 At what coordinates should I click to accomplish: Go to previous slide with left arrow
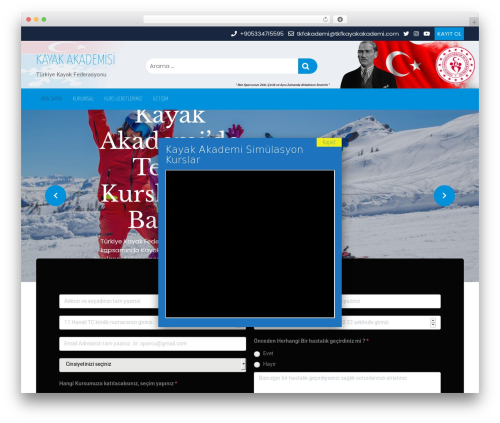coord(56,196)
